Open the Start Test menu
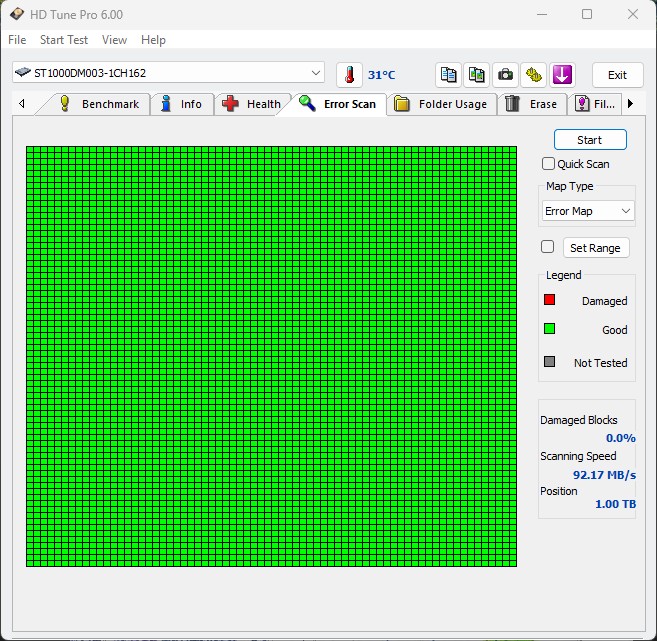The height and width of the screenshot is (641, 657). (64, 40)
